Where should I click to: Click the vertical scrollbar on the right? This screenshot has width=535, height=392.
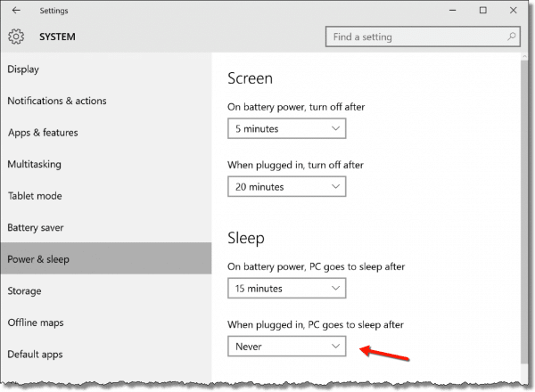click(x=524, y=211)
